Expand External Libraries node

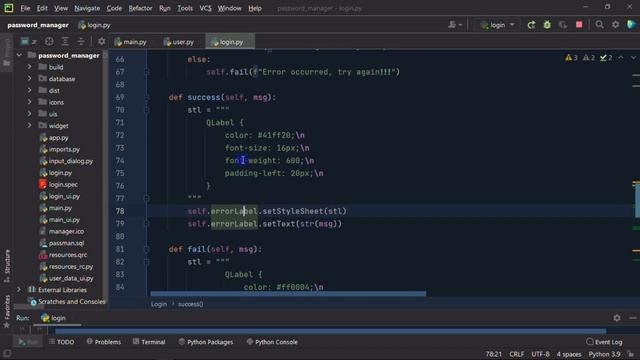click(19, 290)
